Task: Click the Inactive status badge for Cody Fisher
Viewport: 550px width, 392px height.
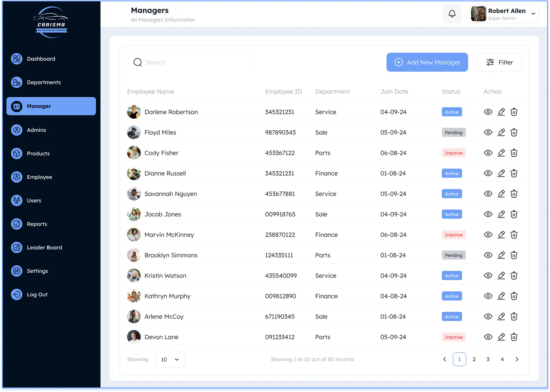Action: (453, 153)
